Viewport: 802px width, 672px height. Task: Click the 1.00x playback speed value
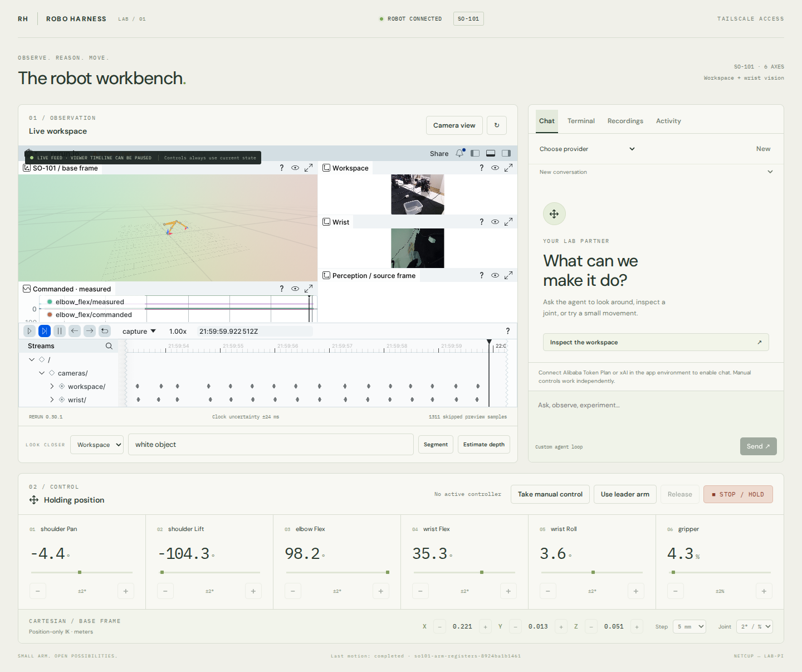[x=178, y=331]
